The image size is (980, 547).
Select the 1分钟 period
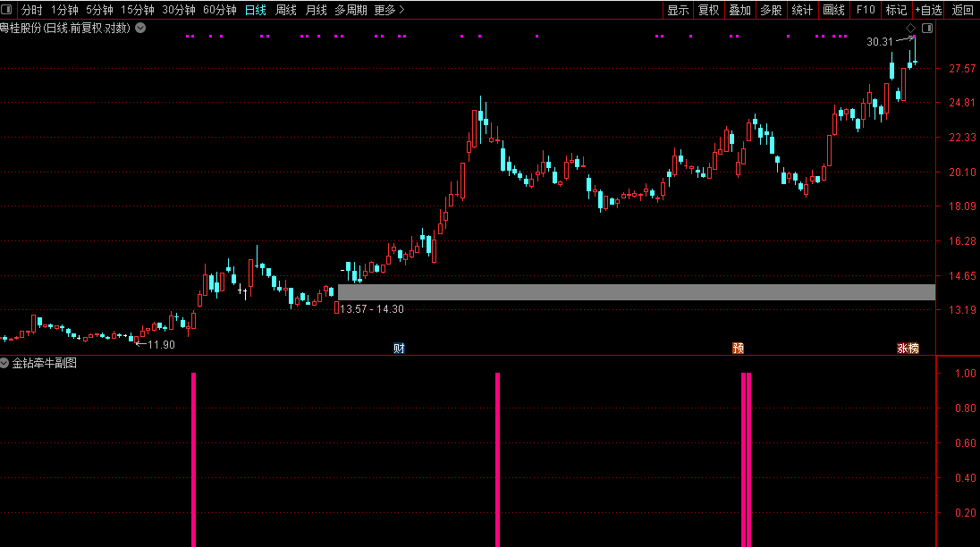[x=64, y=10]
